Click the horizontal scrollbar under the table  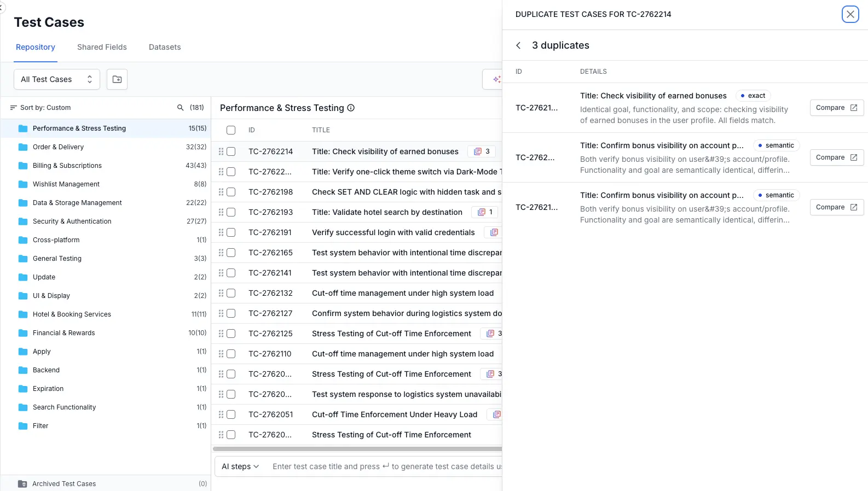pyautogui.click(x=357, y=449)
